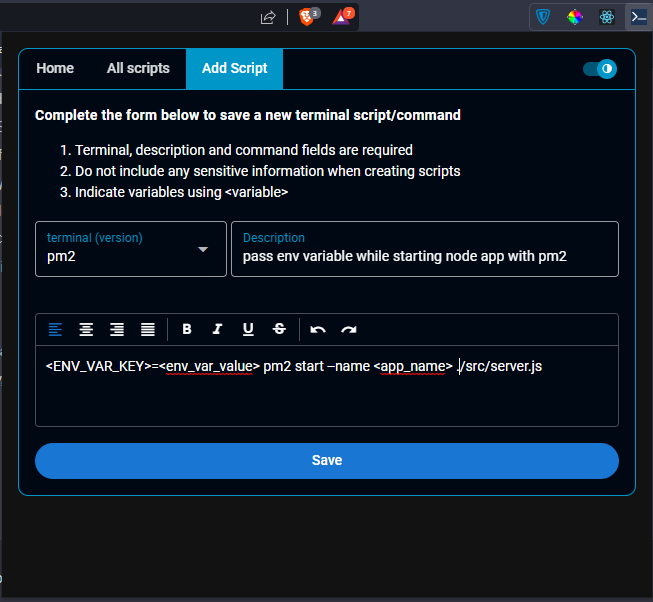653x602 pixels.
Task: Toggle strikethrough formatting
Action: pyautogui.click(x=279, y=329)
